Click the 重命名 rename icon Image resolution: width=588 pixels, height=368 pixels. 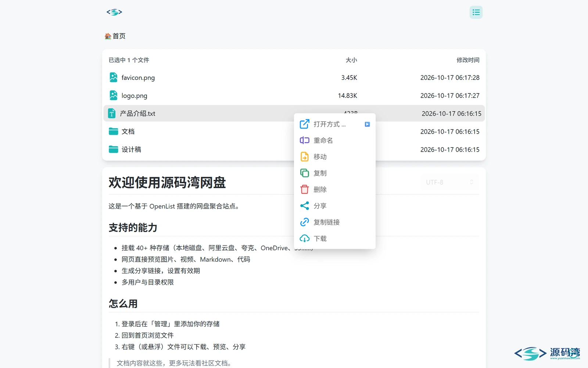coord(305,140)
